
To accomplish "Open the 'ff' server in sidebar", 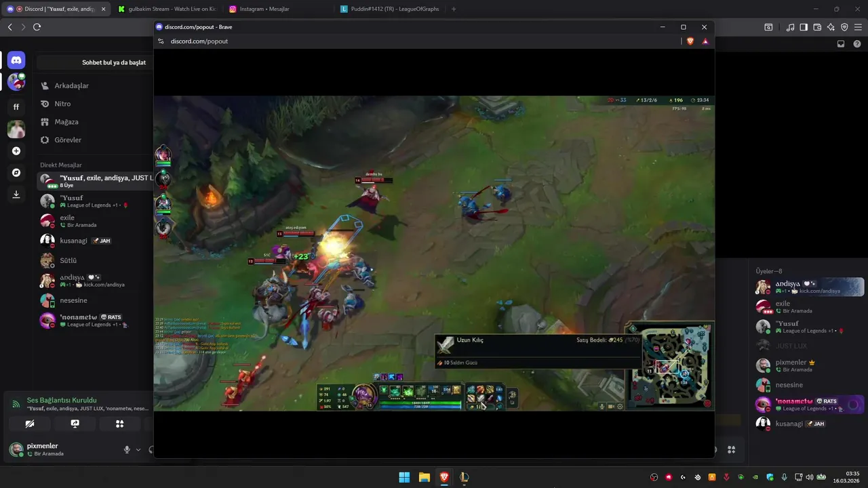I will [16, 106].
